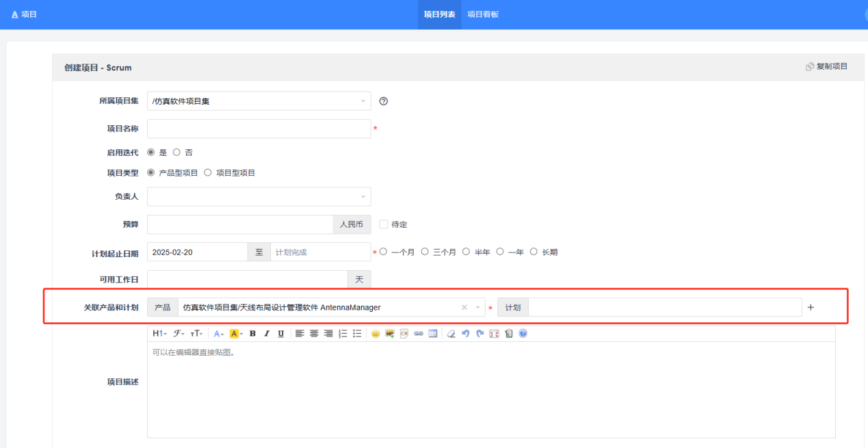Choose the yellow highlight background color
868x448 pixels.
pyautogui.click(x=236, y=334)
